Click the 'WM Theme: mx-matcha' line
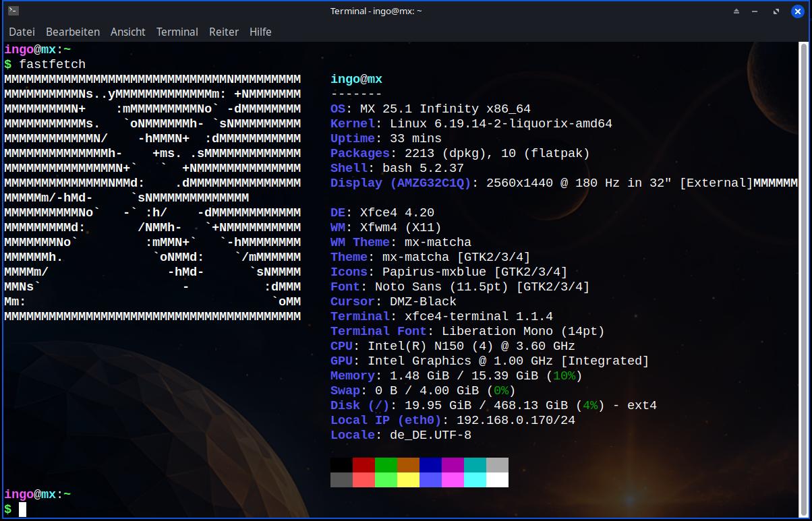This screenshot has height=521, width=812. (401, 242)
